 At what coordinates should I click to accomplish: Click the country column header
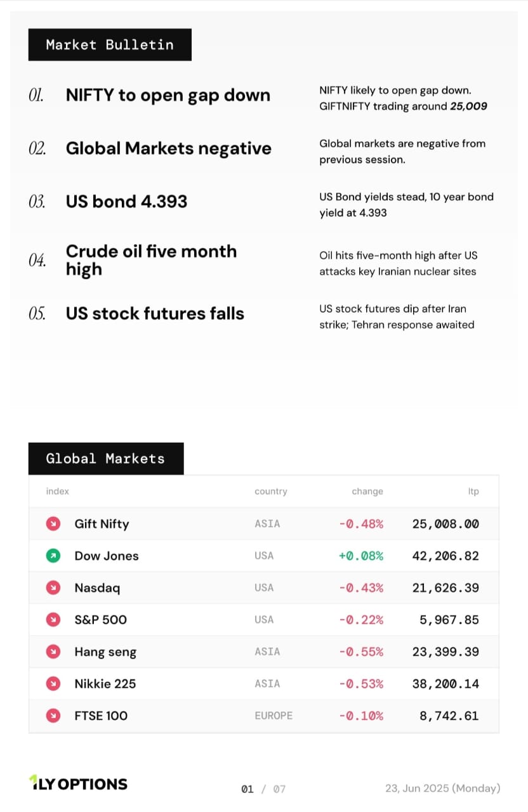pyautogui.click(x=270, y=491)
